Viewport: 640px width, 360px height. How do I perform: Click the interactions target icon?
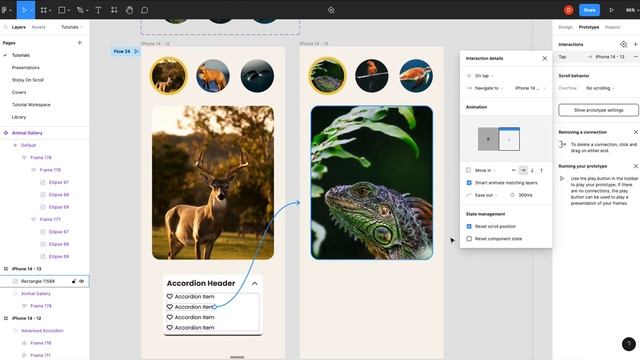point(623,44)
